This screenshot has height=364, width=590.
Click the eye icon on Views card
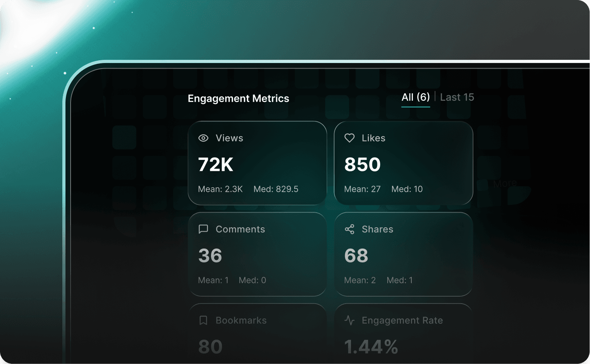click(x=203, y=138)
